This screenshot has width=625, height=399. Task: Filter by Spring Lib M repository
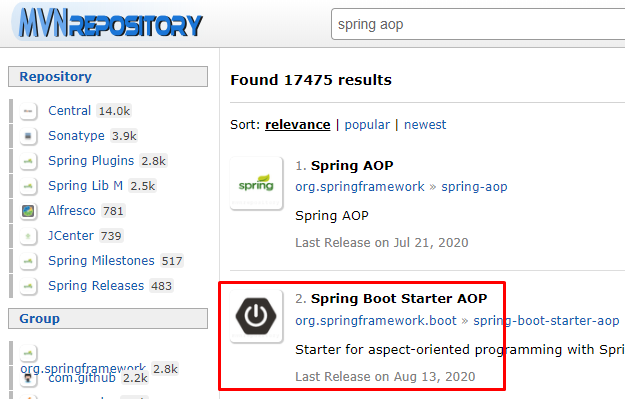point(85,186)
